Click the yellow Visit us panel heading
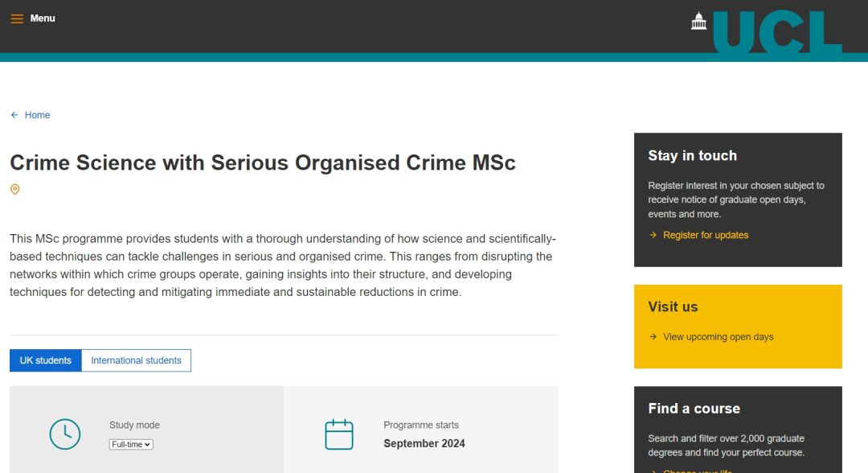Image resolution: width=868 pixels, height=473 pixels. 673,306
